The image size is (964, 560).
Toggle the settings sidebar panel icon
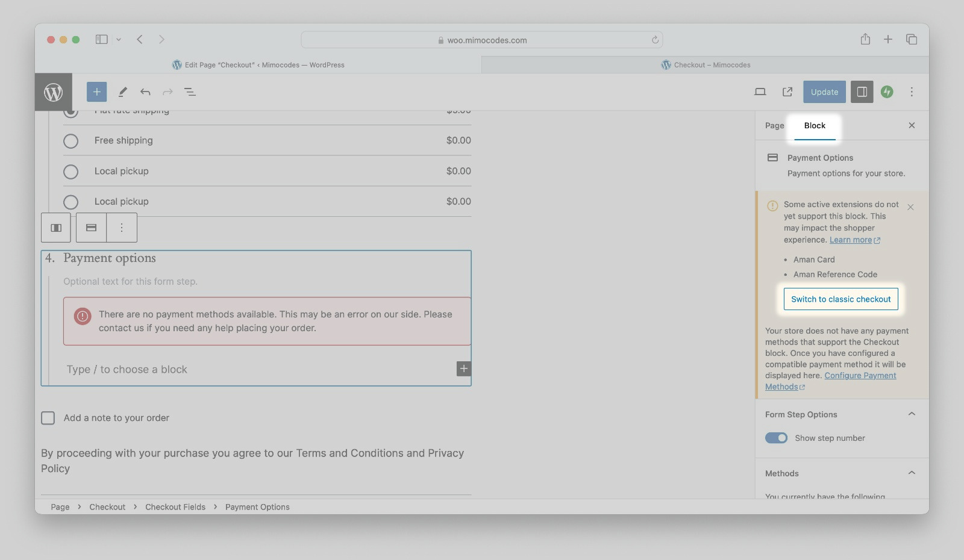tap(862, 92)
